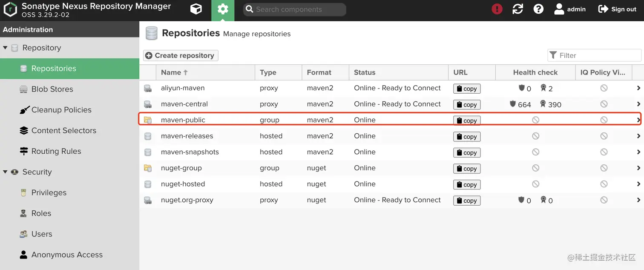This screenshot has height=270, width=644.
Task: Click the maven-releases hosted database icon
Action: (x=148, y=136)
